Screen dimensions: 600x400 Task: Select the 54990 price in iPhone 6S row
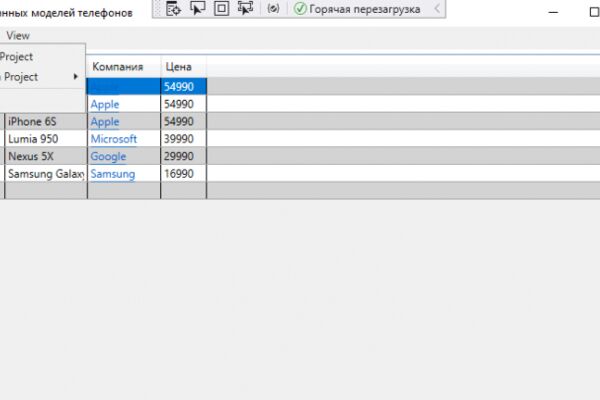184,122
